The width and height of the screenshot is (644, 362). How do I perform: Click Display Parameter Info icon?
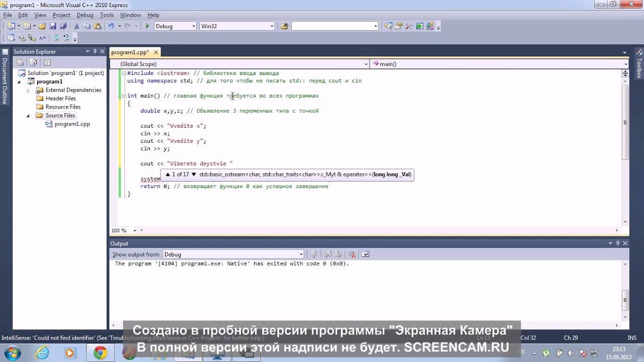[x=22, y=38]
